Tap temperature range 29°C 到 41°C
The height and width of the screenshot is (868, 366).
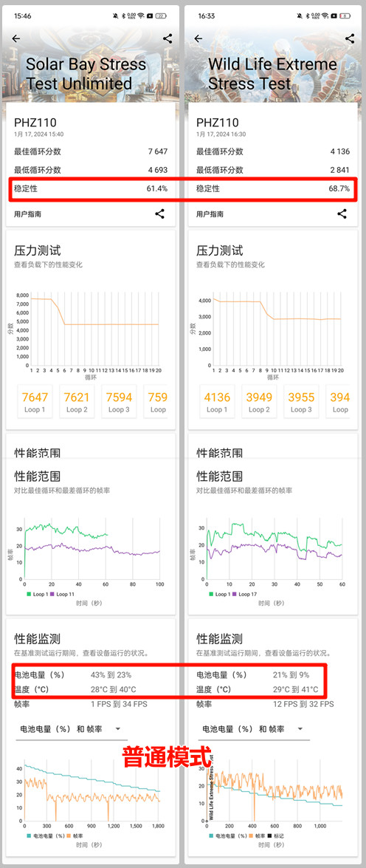point(295,689)
